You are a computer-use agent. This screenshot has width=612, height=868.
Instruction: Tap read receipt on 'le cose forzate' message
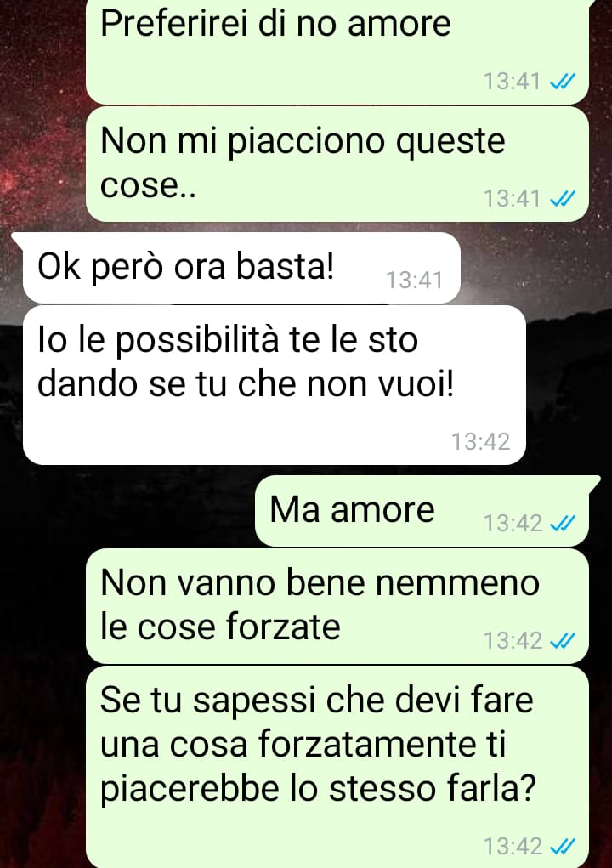click(562, 640)
